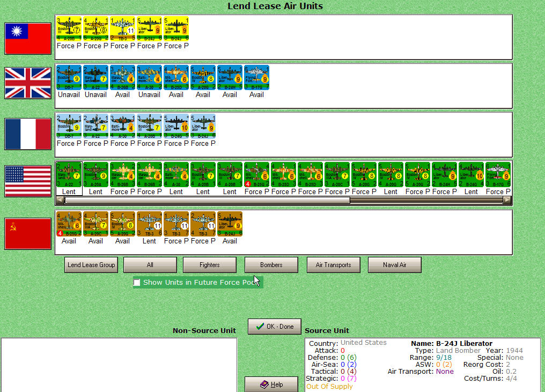The width and height of the screenshot is (545, 392).
Task: Select the US A-22 Maryland unit
Action: tap(69, 175)
